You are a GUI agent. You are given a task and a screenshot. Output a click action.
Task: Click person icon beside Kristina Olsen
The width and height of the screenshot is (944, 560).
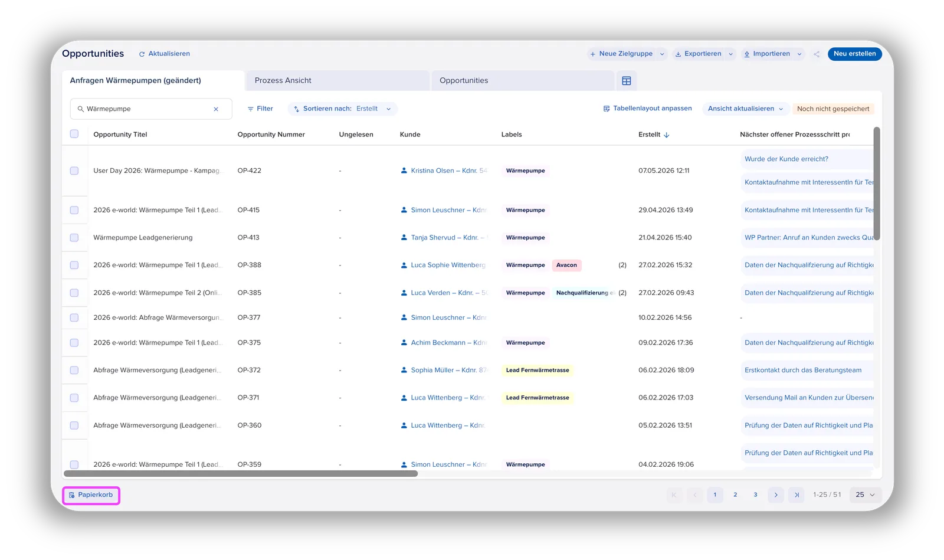point(404,171)
